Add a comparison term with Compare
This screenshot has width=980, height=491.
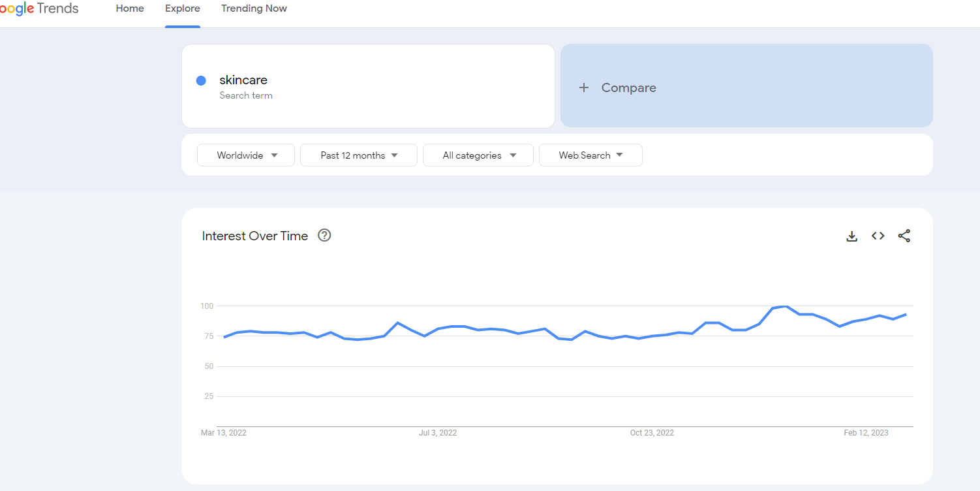(746, 86)
